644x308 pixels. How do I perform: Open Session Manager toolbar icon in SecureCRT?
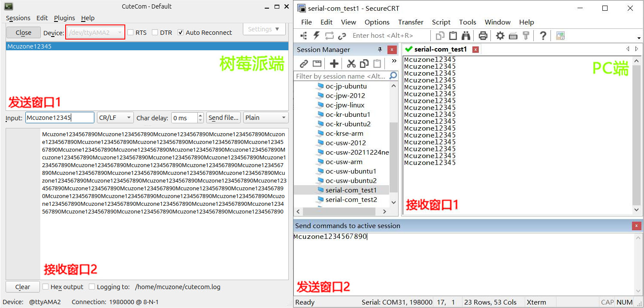pos(304,36)
